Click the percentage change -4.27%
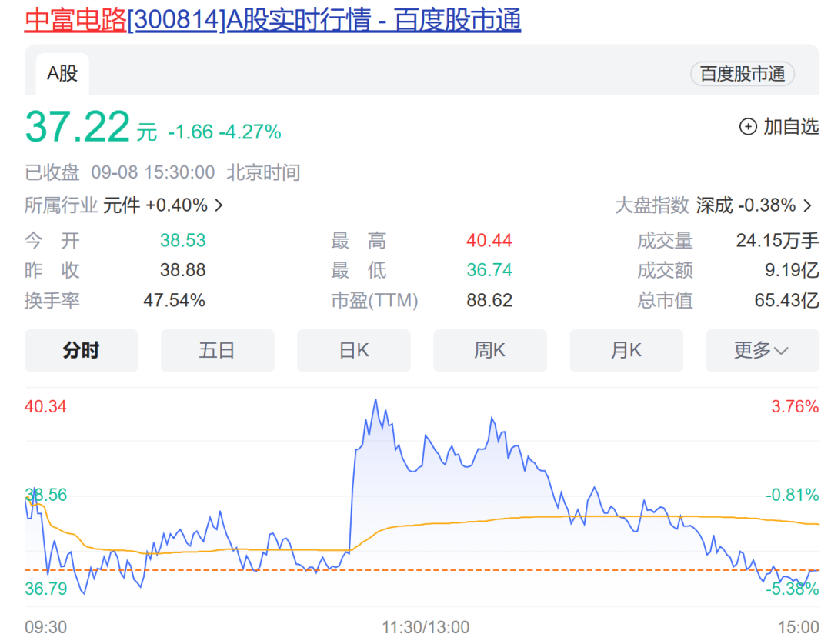This screenshot has width=831, height=644. tap(250, 132)
